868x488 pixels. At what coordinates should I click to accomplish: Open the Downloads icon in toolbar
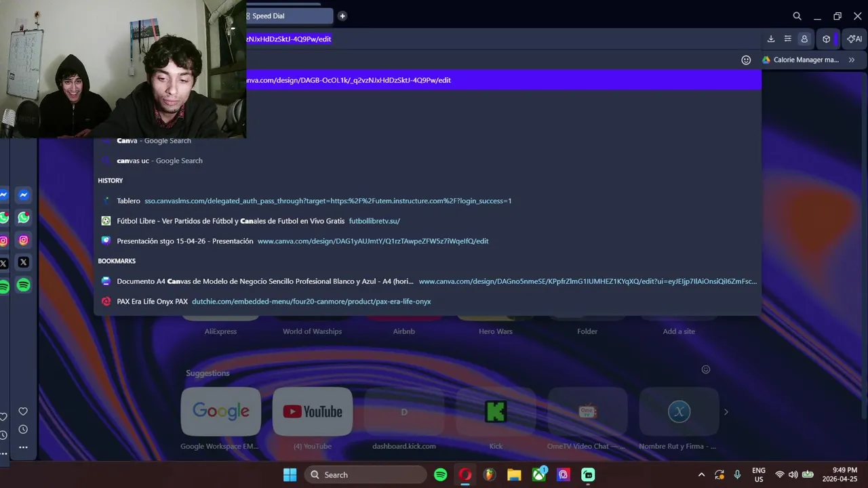(771, 39)
